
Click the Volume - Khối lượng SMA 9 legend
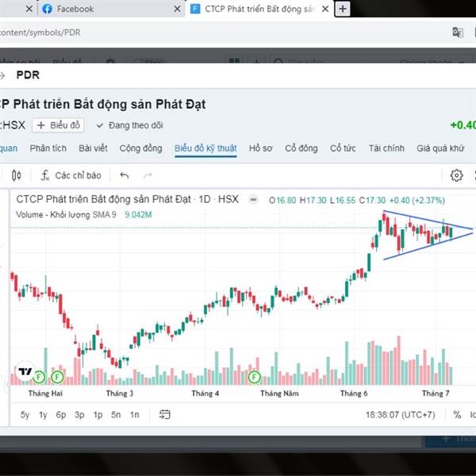tap(66, 215)
